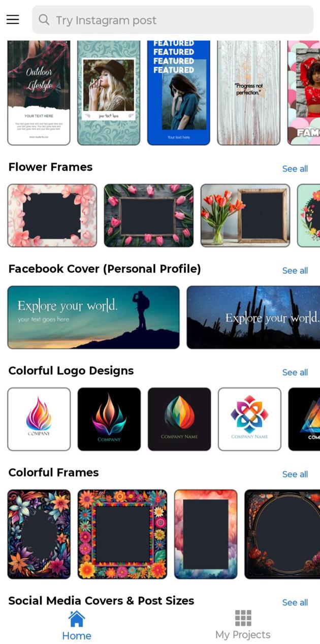The width and height of the screenshot is (320, 644).
Task: Focus the Try Instagram post search field
Action: pyautogui.click(x=173, y=20)
